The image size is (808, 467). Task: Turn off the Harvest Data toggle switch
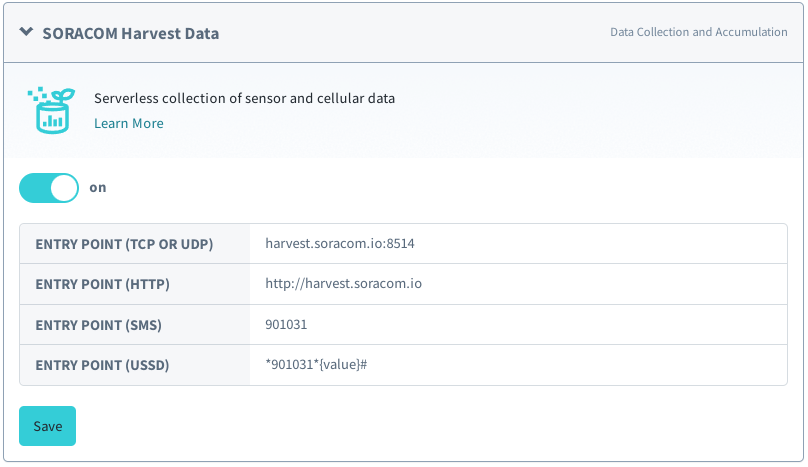point(49,188)
